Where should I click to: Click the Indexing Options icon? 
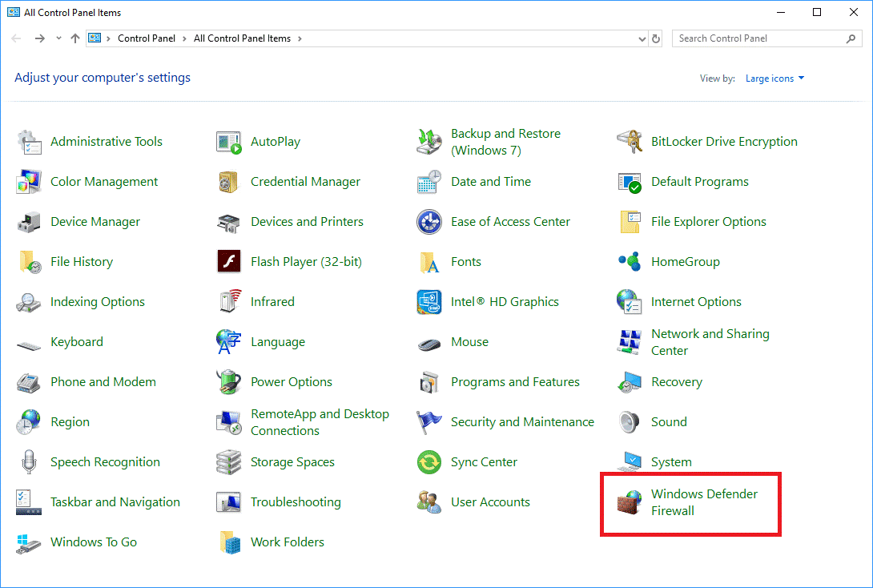click(29, 302)
